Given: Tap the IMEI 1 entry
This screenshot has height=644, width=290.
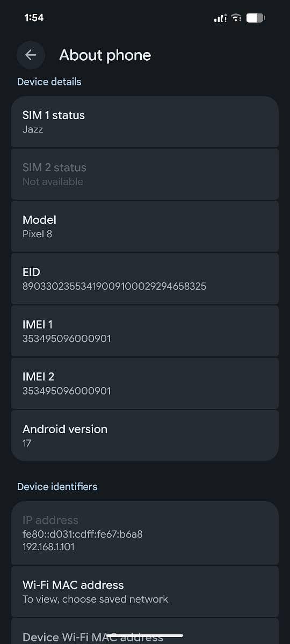Looking at the screenshot, I should coord(145,331).
